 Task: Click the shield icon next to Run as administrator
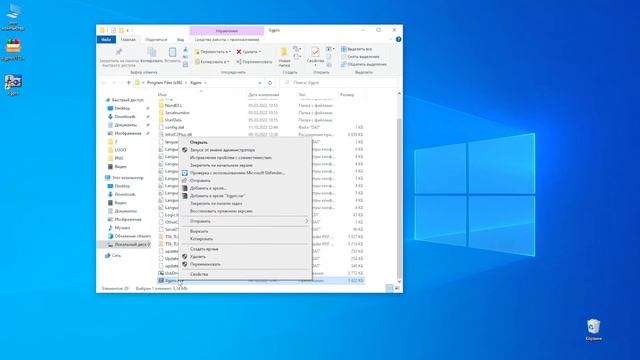coord(184,150)
